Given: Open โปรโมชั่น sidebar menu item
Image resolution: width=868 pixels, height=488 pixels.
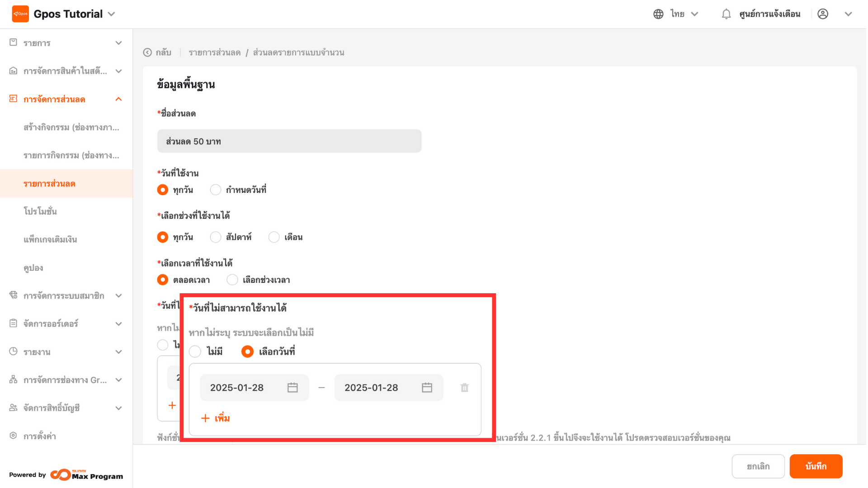Looking at the screenshot, I should (40, 211).
